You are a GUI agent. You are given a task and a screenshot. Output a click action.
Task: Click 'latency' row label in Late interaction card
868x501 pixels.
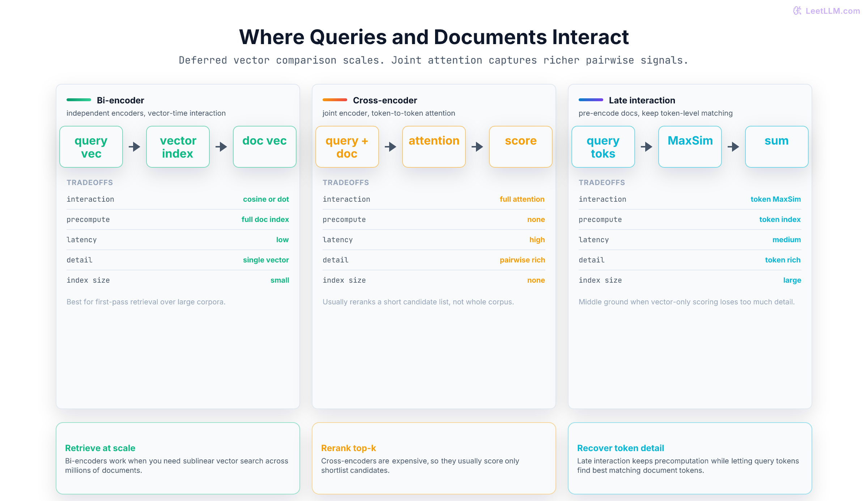(x=594, y=240)
